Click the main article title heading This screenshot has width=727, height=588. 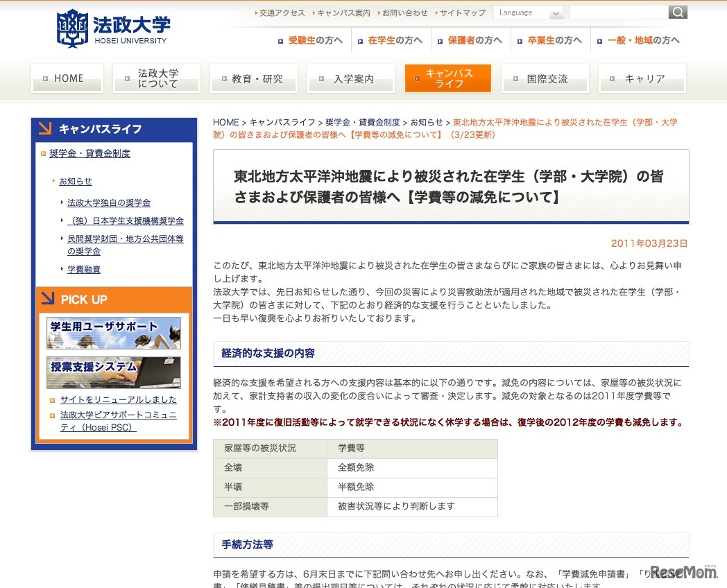coord(448,187)
